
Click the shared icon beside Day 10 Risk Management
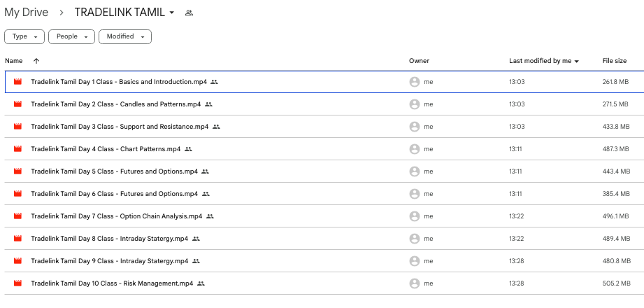click(x=201, y=283)
